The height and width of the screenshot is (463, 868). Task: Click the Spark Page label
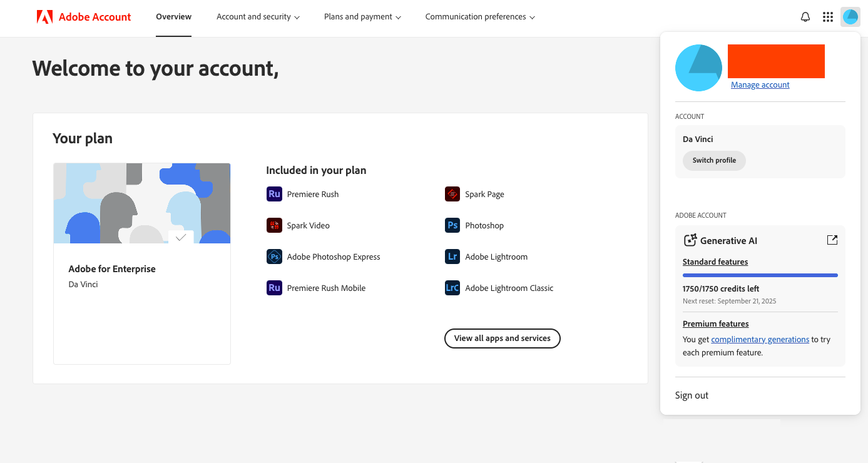click(485, 194)
